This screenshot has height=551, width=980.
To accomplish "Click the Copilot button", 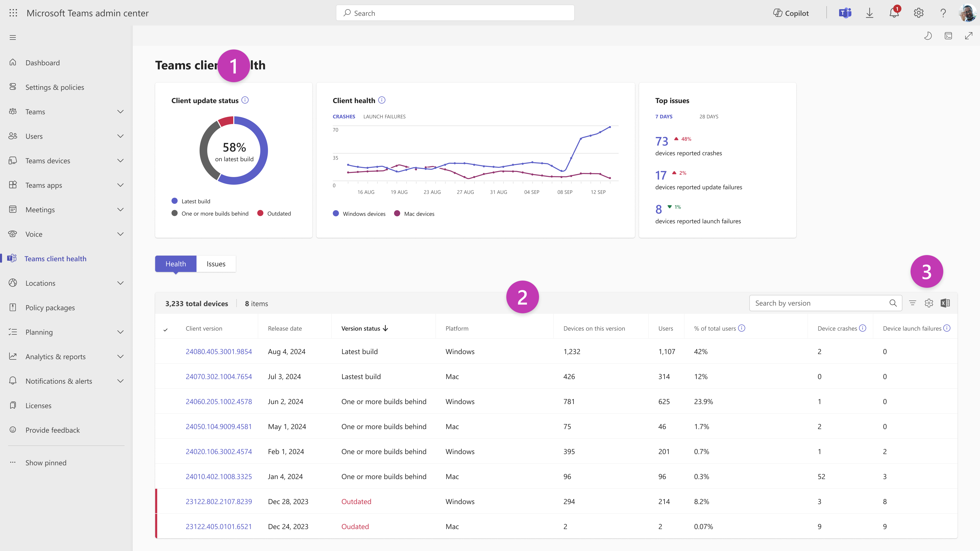I will [791, 13].
